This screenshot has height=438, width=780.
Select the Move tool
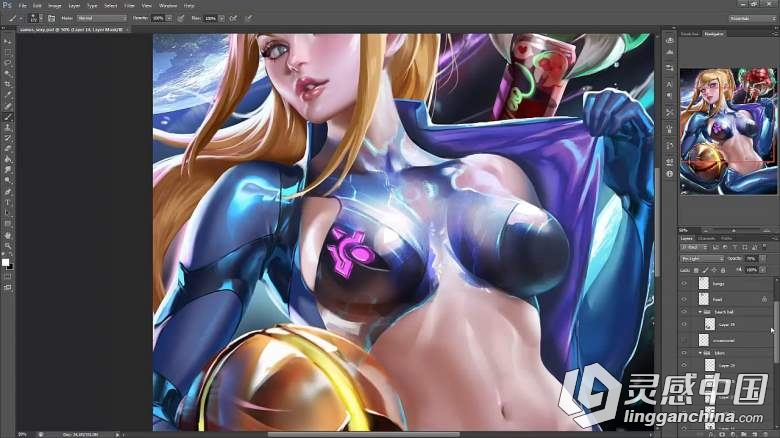[7, 41]
